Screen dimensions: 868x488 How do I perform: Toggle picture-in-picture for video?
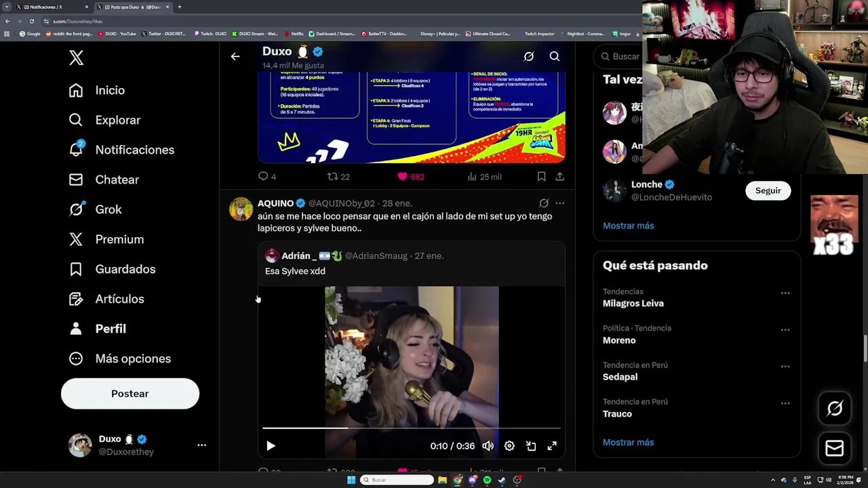tap(531, 446)
